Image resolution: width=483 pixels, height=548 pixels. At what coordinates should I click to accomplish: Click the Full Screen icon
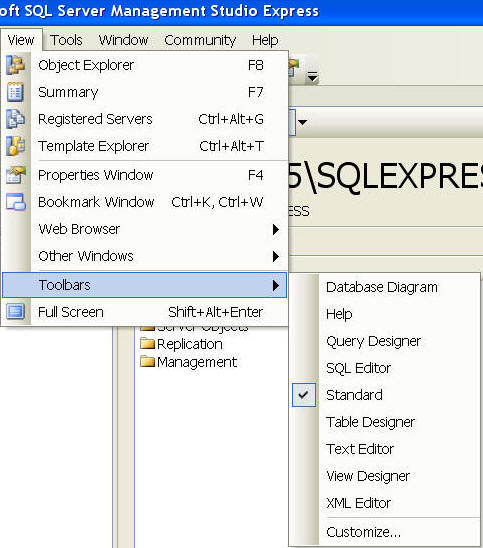(x=15, y=312)
